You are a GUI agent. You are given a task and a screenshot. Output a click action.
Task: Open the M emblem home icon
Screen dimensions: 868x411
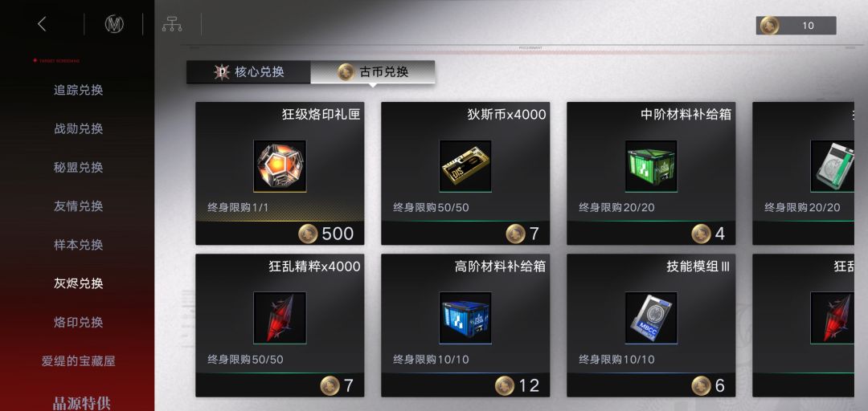coord(114,24)
